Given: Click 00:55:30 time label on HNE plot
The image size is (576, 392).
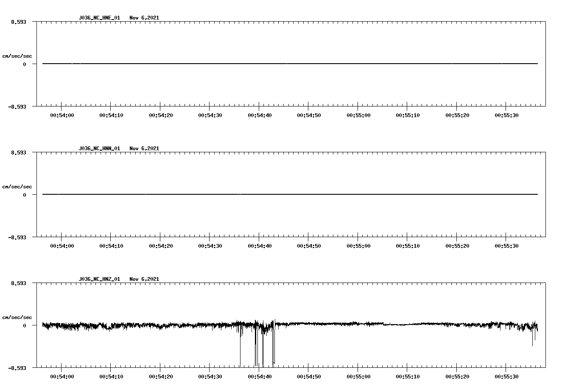Looking at the screenshot, I should coord(506,115).
